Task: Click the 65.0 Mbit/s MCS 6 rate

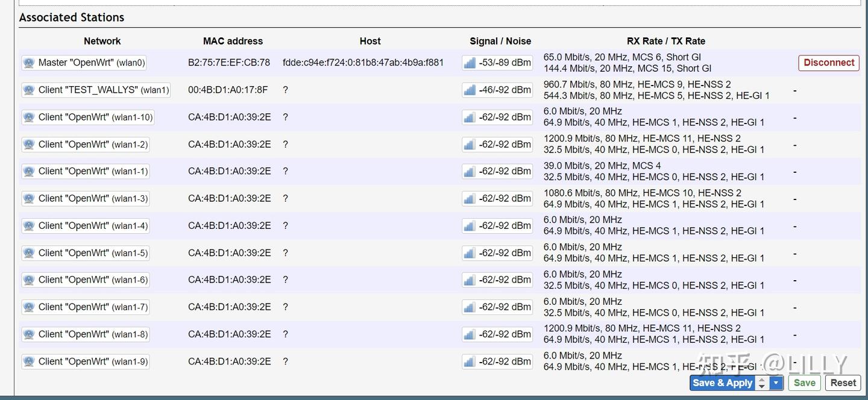Action: [622, 57]
